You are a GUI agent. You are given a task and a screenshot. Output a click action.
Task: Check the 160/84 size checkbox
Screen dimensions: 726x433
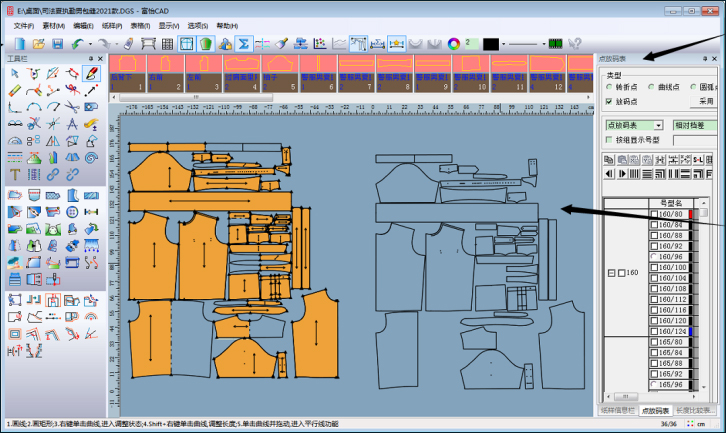pyautogui.click(x=655, y=225)
